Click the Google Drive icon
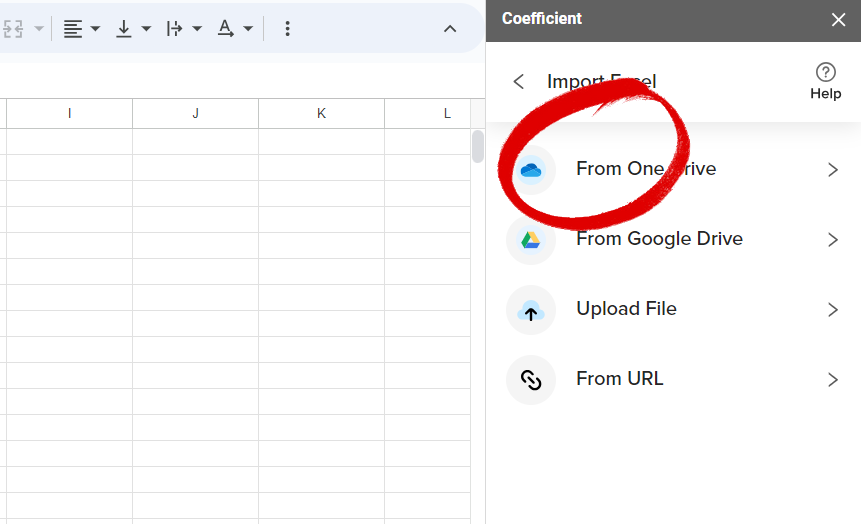 point(531,240)
